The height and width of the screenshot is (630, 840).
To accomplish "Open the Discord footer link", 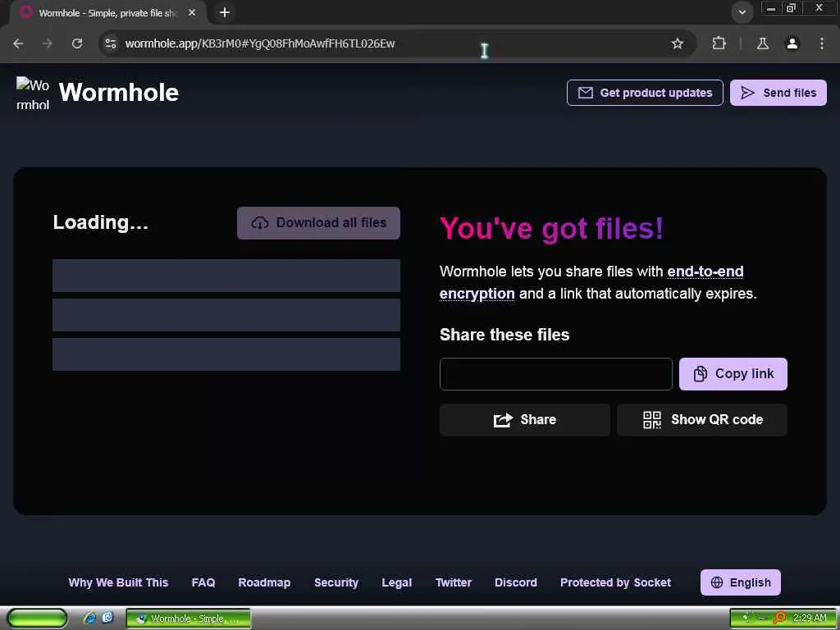I will point(516,582).
